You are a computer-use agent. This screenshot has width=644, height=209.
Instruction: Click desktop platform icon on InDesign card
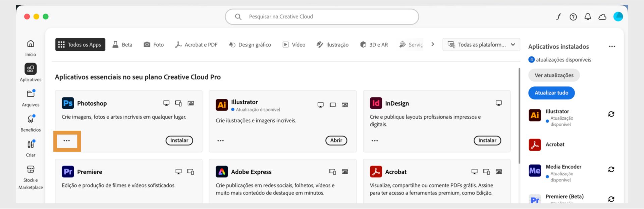pyautogui.click(x=499, y=103)
